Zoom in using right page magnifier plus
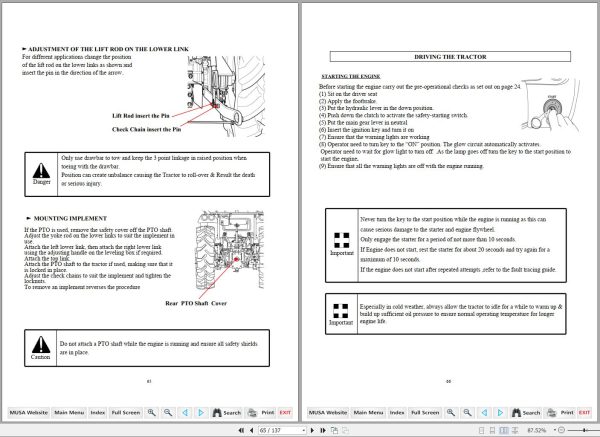 point(451,413)
